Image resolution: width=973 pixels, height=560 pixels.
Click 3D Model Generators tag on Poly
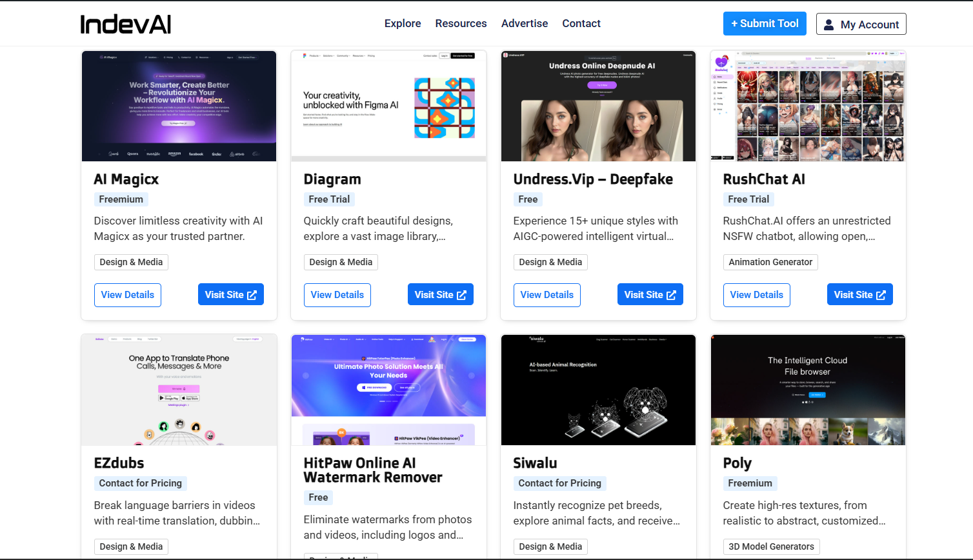[x=772, y=546]
